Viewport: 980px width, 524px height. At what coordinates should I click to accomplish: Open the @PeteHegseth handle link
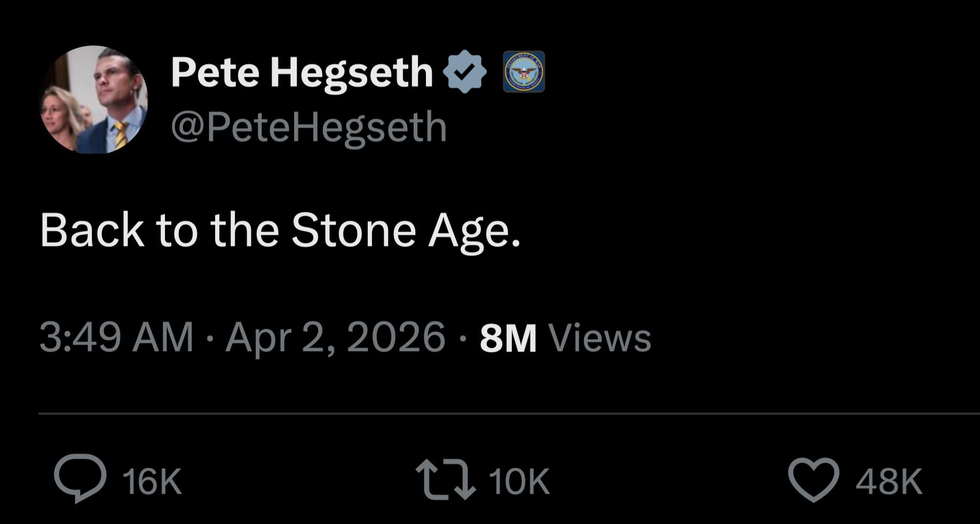(x=309, y=127)
